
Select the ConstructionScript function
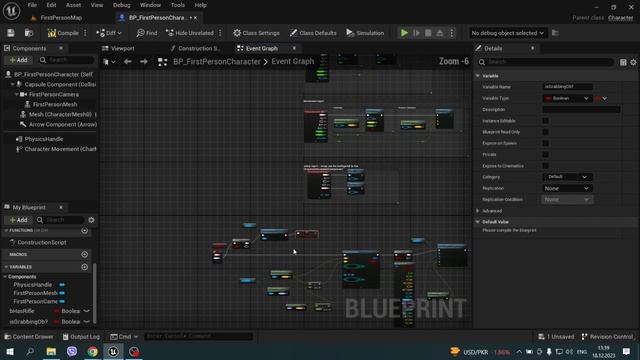point(42,242)
